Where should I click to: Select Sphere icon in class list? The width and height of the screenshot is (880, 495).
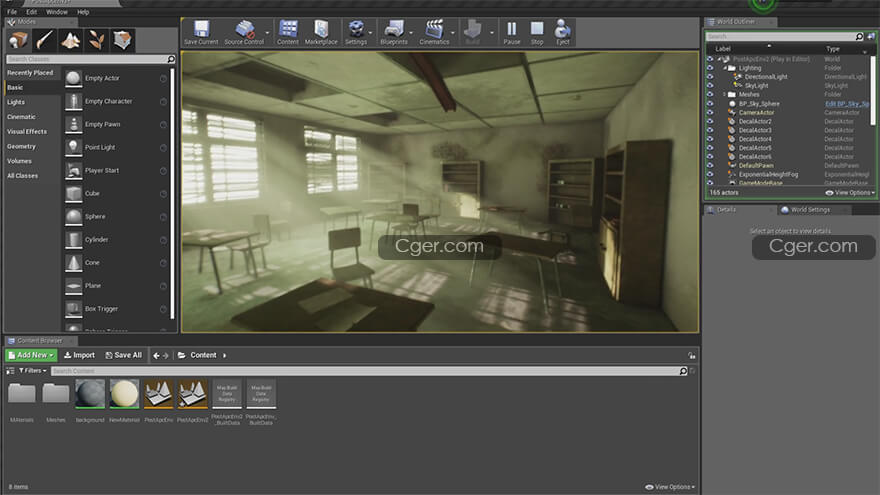click(x=74, y=217)
